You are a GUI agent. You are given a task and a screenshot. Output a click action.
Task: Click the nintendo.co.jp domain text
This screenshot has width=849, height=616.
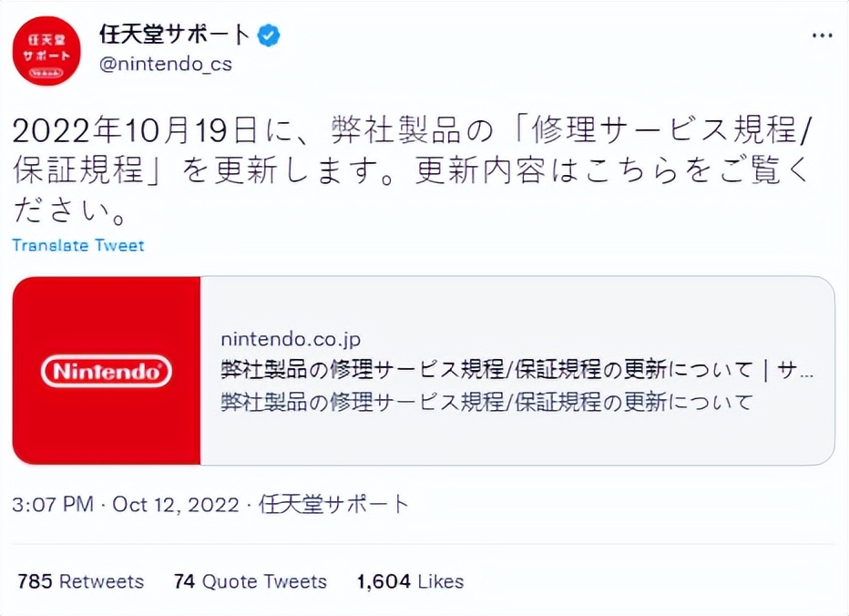tap(292, 338)
